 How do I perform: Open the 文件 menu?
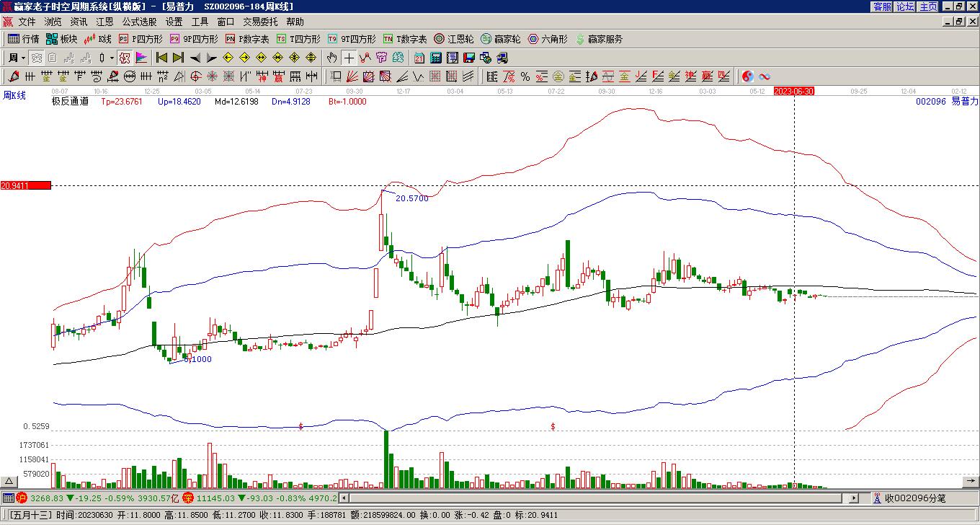point(27,22)
